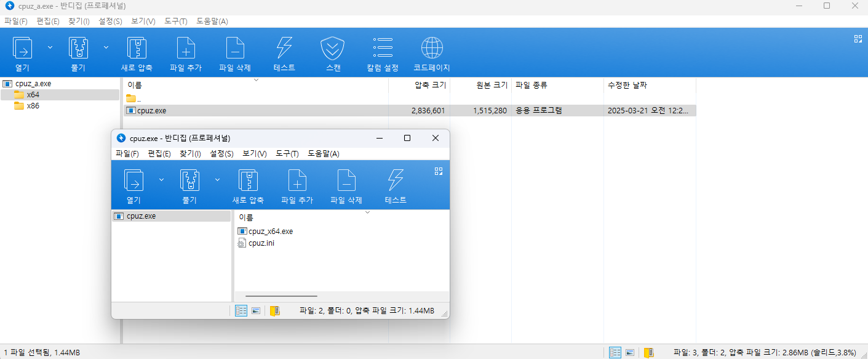Open Extract dropdown arrow in cpuz.exe window

coord(217,179)
